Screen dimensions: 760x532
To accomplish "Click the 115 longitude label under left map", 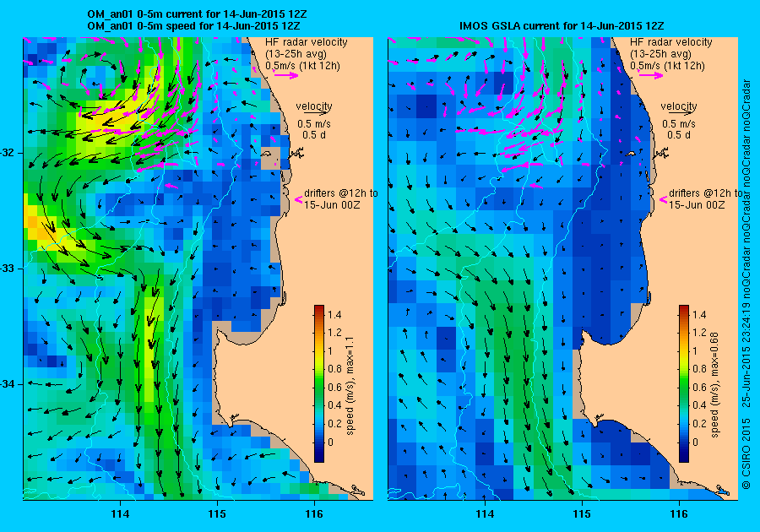I will 217,514.
